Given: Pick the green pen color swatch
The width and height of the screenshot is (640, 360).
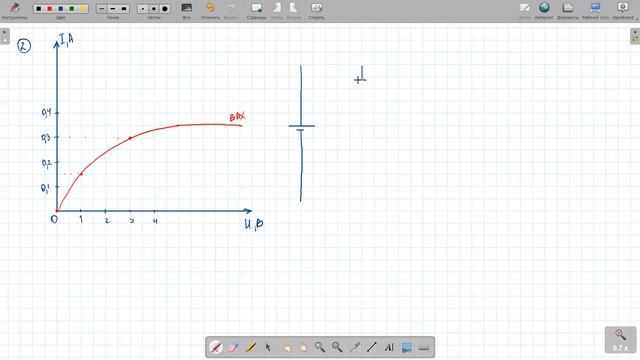Looking at the screenshot, I should [x=71, y=9].
